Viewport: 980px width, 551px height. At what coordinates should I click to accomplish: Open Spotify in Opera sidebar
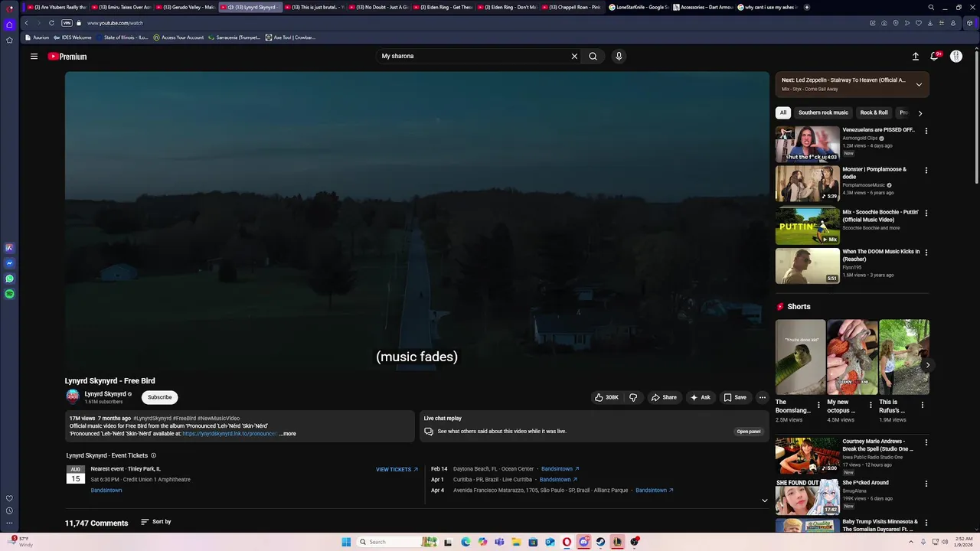(x=9, y=294)
